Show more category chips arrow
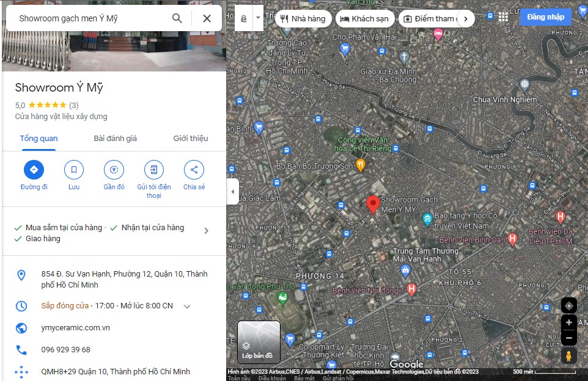This screenshot has width=588, height=381. tap(465, 19)
